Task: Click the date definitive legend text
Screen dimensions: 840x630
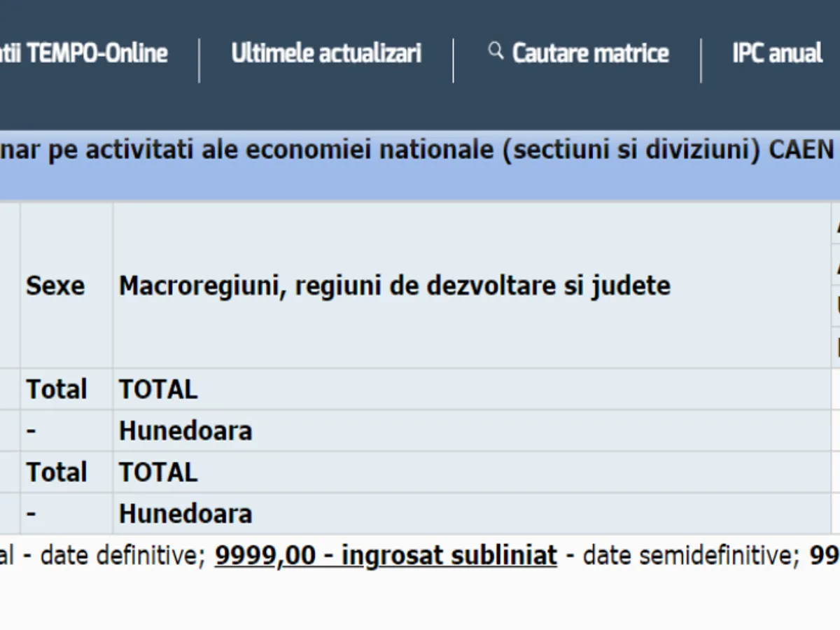Action: [x=122, y=555]
